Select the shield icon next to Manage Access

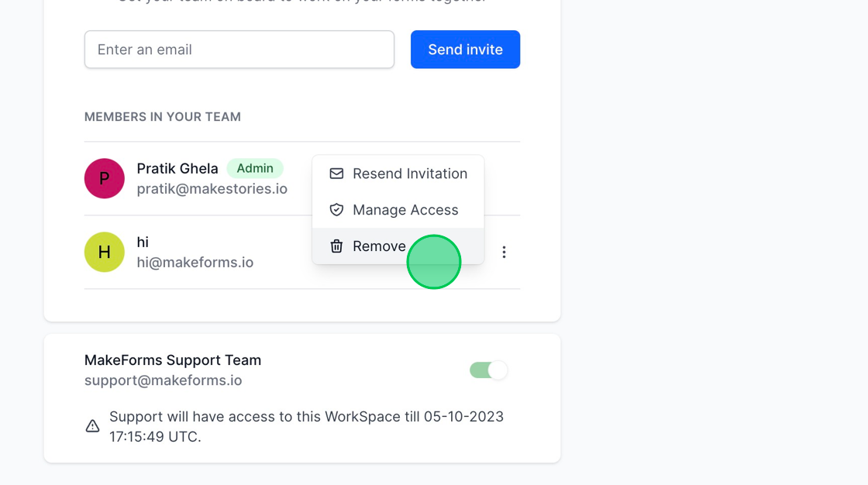pyautogui.click(x=336, y=209)
